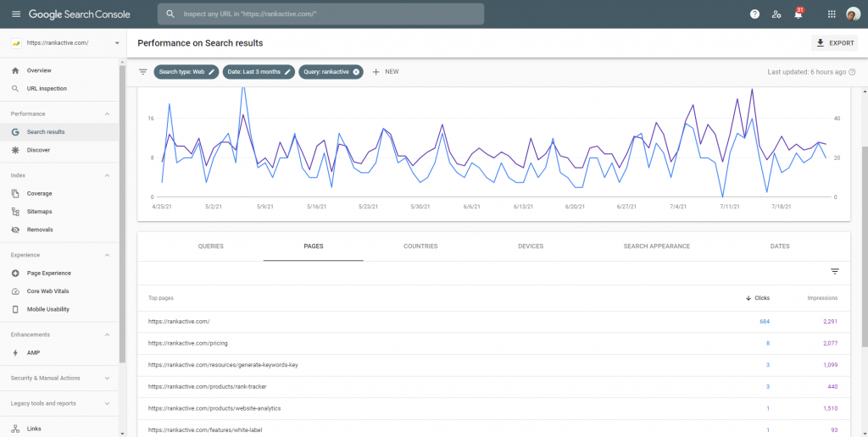868x437 pixels.
Task: Click the AMP lightning bolt icon
Action: coord(15,352)
